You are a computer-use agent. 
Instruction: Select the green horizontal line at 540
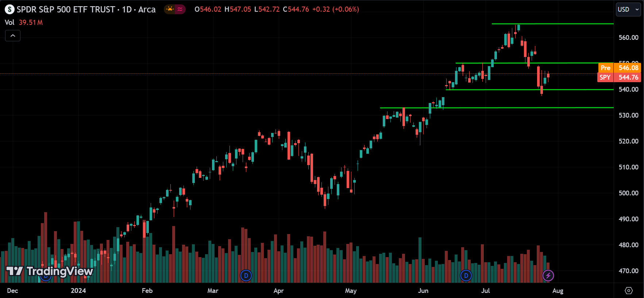click(530, 89)
